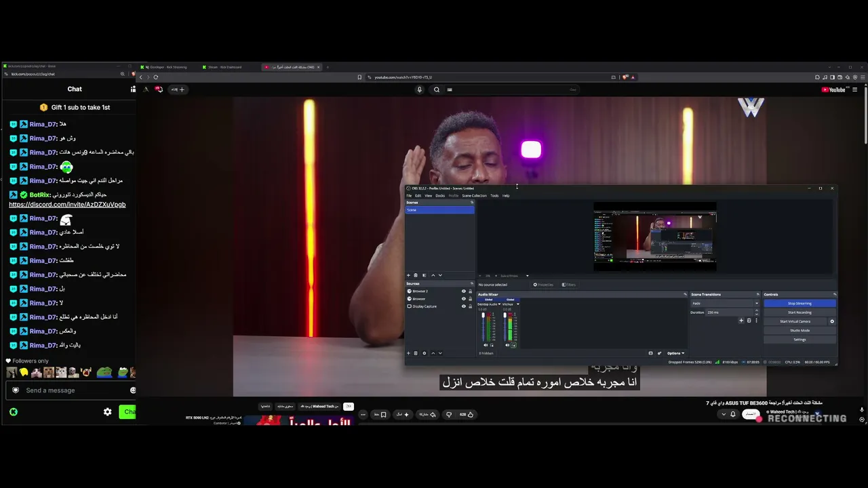Reload the YouTube page in browser

(x=156, y=77)
